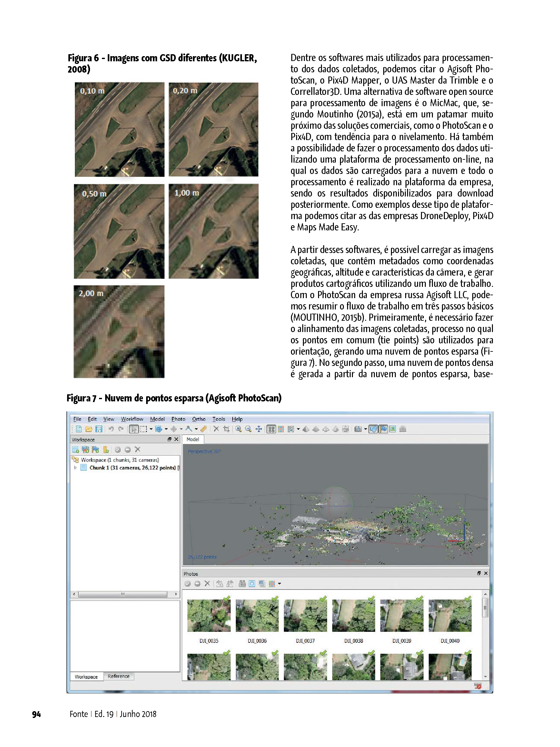The height and width of the screenshot is (747, 560).
Task: Switch to the Reference tab
Action: click(x=118, y=676)
